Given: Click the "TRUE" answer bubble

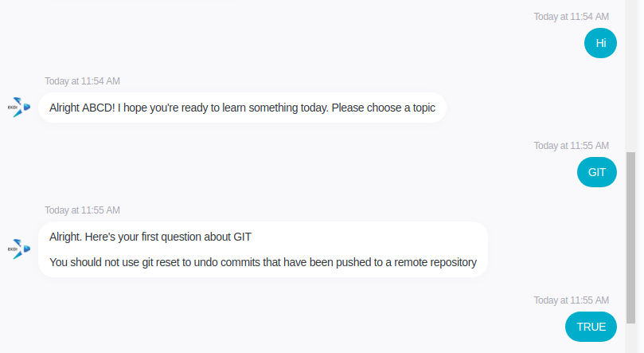Looking at the screenshot, I should pyautogui.click(x=591, y=327).
